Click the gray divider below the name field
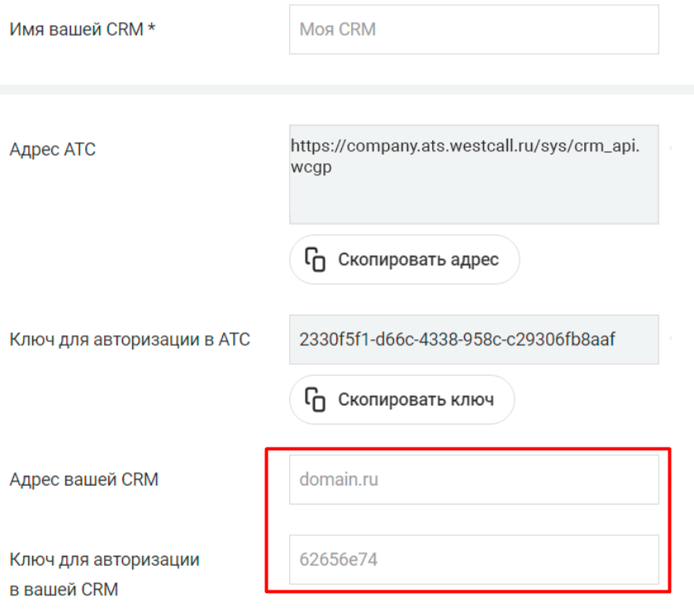Viewport: 694px width, 616px height. pyautogui.click(x=347, y=89)
